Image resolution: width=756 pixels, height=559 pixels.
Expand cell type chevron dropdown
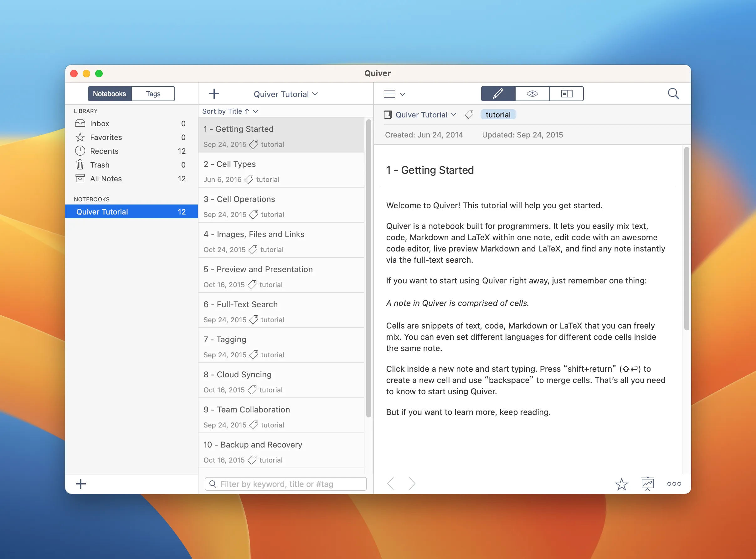(403, 94)
